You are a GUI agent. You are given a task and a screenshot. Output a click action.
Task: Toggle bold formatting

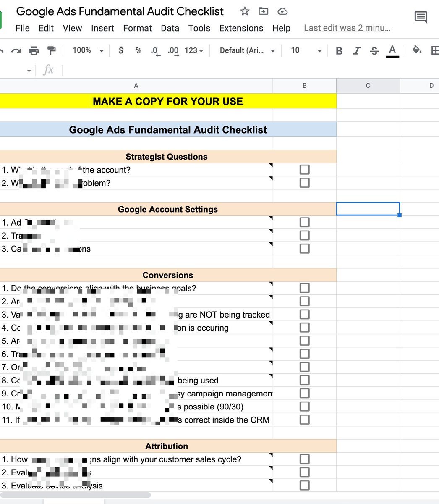pyautogui.click(x=339, y=50)
